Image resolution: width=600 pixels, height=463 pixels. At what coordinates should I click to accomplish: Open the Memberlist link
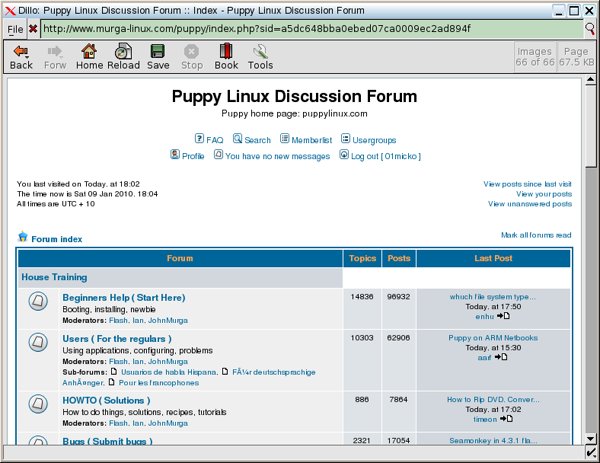coord(311,140)
